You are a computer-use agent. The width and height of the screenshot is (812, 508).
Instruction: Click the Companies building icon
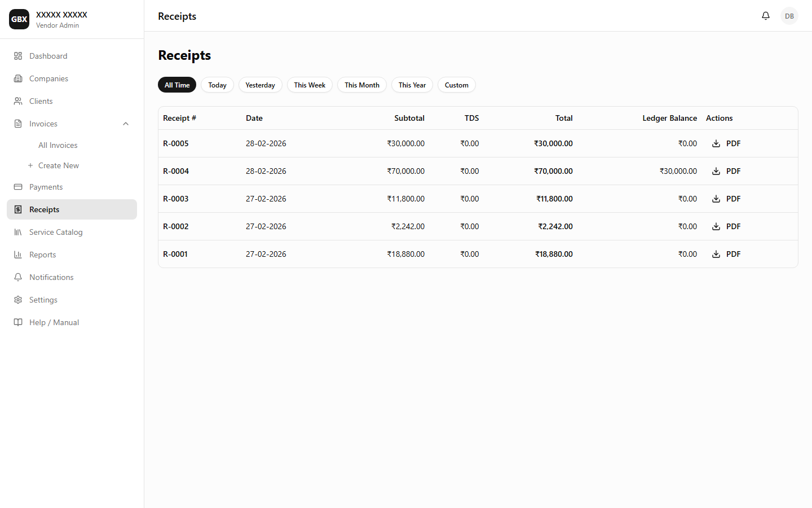pyautogui.click(x=18, y=78)
